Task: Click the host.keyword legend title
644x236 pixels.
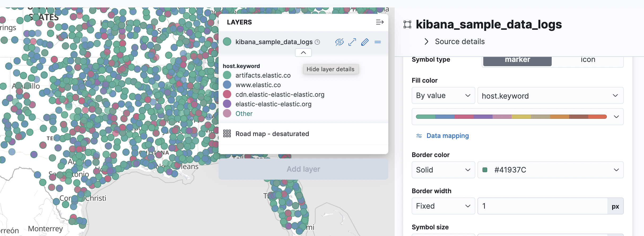Action: 241,66
